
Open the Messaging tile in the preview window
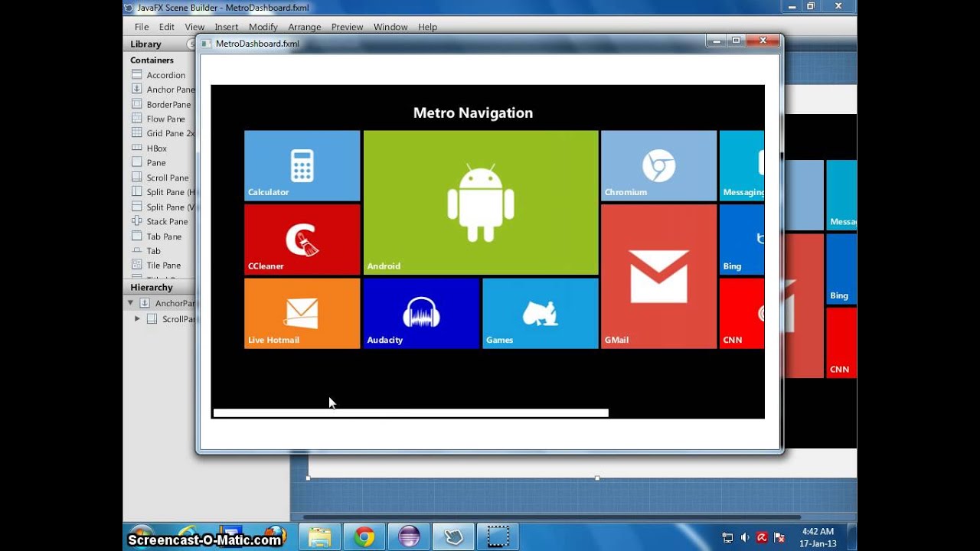tap(742, 165)
